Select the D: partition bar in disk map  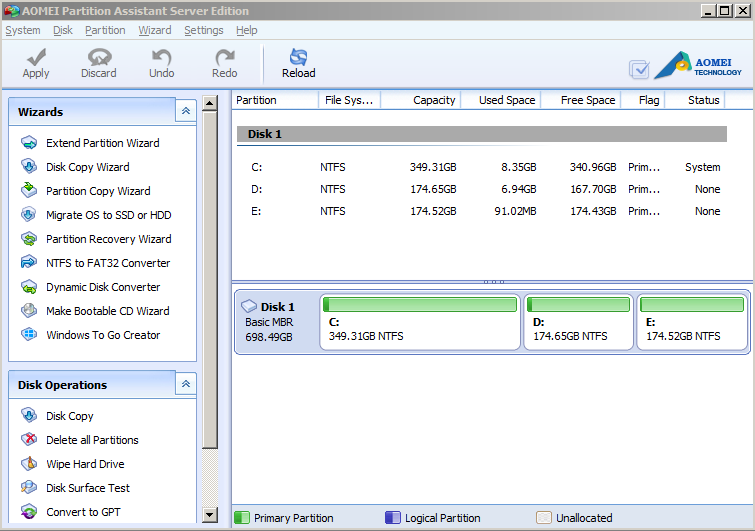578,322
